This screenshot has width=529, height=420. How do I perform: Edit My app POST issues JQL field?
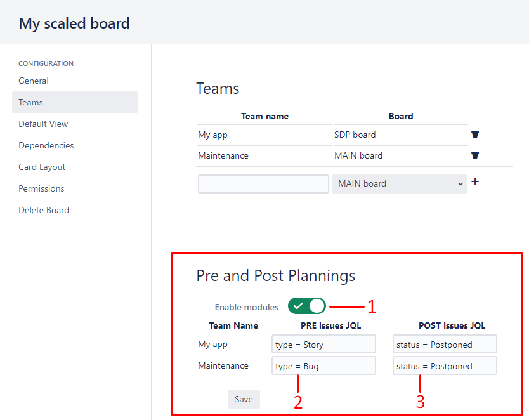[445, 344]
